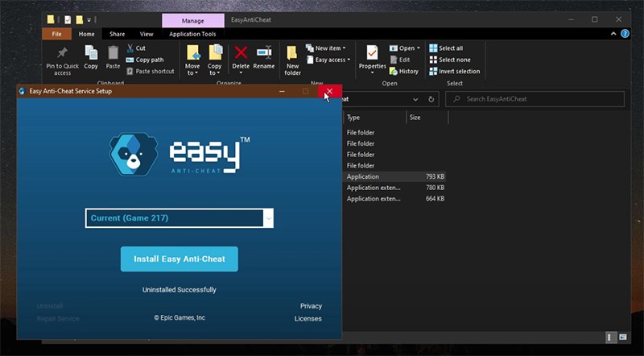The image size is (644, 356).
Task: Select the 793 KB Application row
Action: 394,176
